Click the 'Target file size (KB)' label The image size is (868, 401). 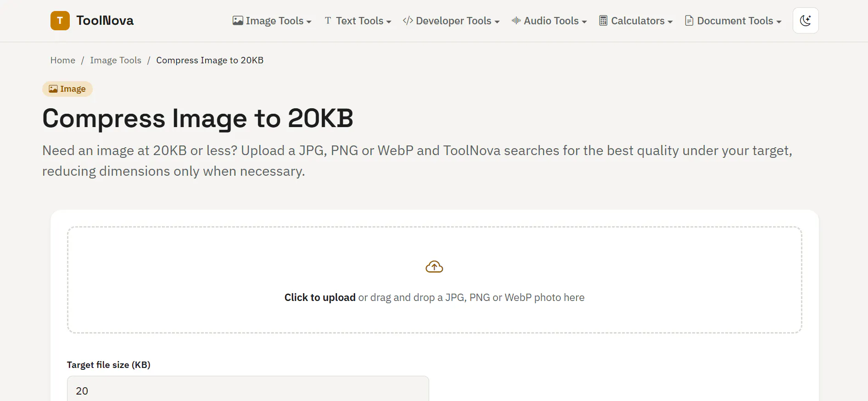tap(109, 365)
